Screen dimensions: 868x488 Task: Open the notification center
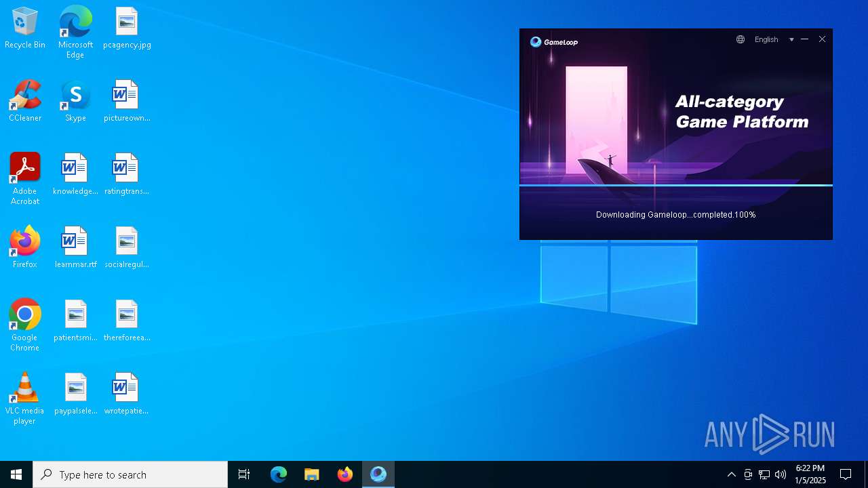(x=846, y=474)
